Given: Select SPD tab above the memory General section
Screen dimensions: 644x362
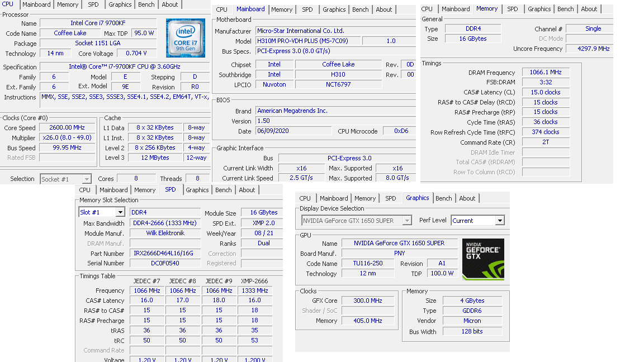Looking at the screenshot, I should pyautogui.click(x=512, y=9).
